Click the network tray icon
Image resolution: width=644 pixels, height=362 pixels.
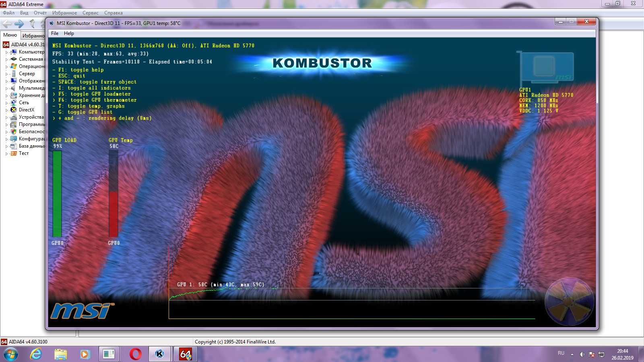601,354
